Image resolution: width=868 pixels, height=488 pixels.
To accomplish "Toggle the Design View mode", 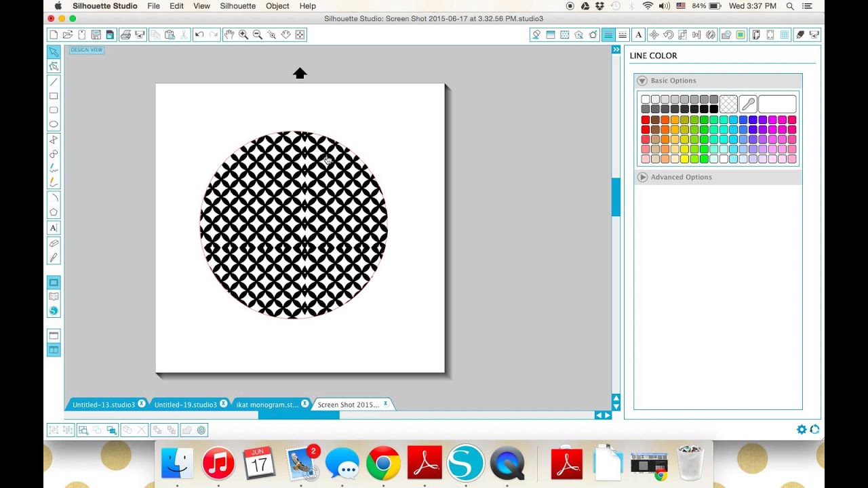I will pos(54,282).
